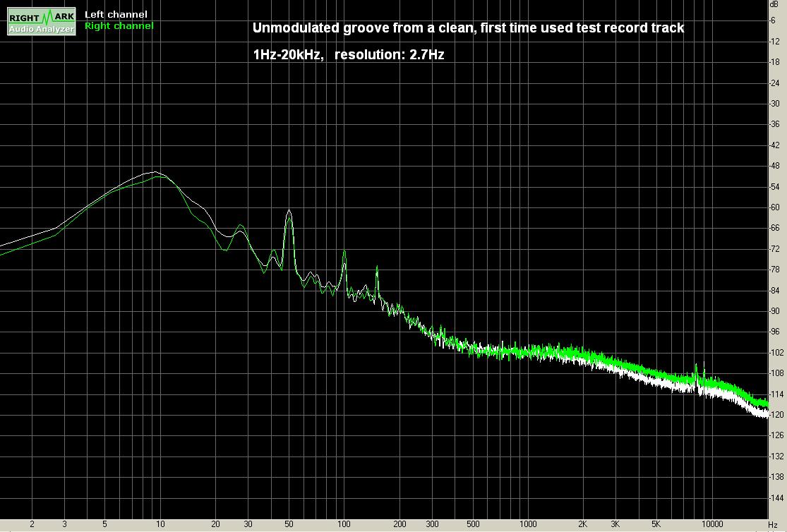Click the '-90' dB axis label
Image resolution: width=787 pixels, height=532 pixels.
pos(774,311)
